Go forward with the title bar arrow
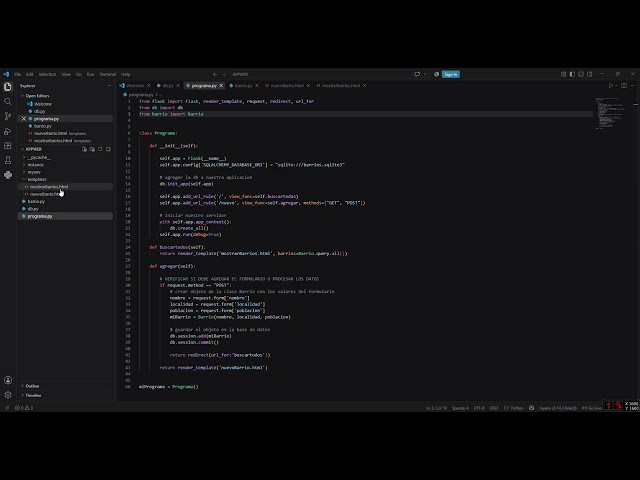The image size is (640, 480). pos(224,74)
